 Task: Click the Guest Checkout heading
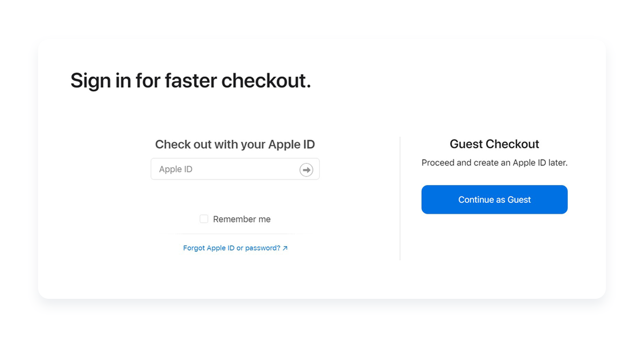494,144
